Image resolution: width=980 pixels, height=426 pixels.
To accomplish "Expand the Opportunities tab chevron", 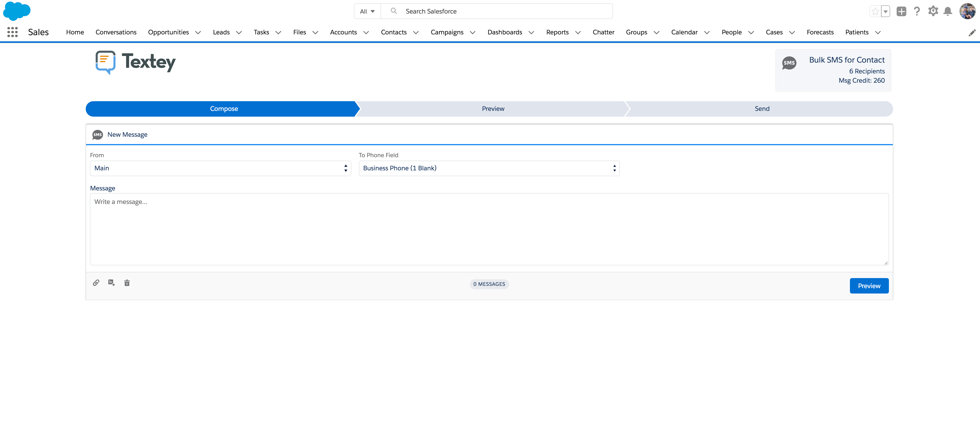I will click(x=198, y=33).
